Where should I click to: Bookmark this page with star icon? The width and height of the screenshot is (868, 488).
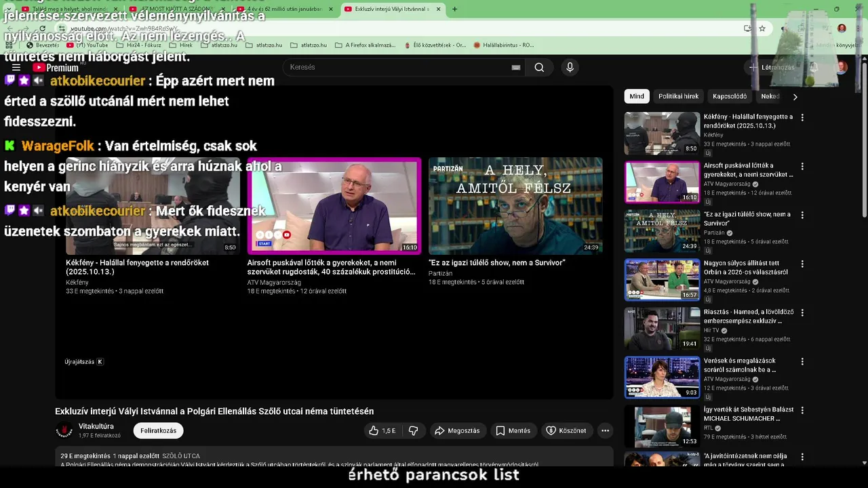762,28
